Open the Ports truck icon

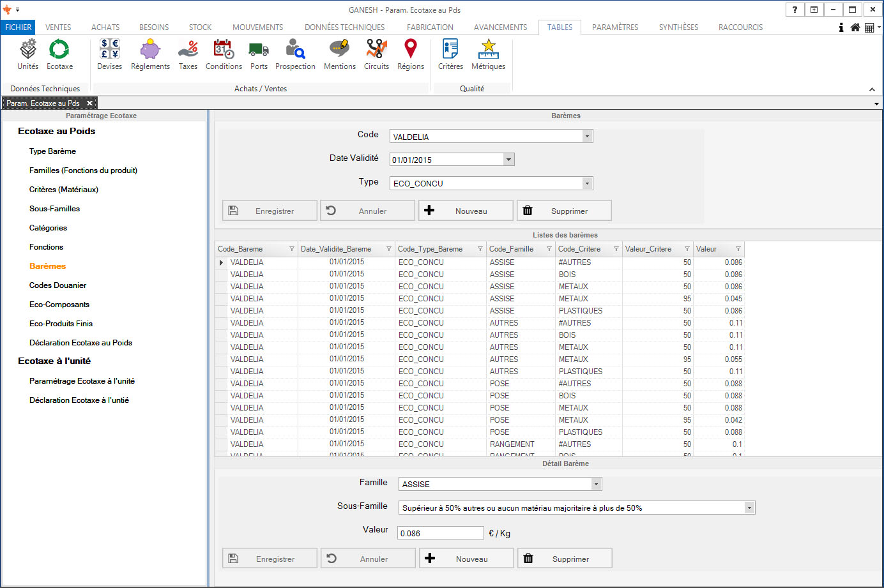[259, 54]
